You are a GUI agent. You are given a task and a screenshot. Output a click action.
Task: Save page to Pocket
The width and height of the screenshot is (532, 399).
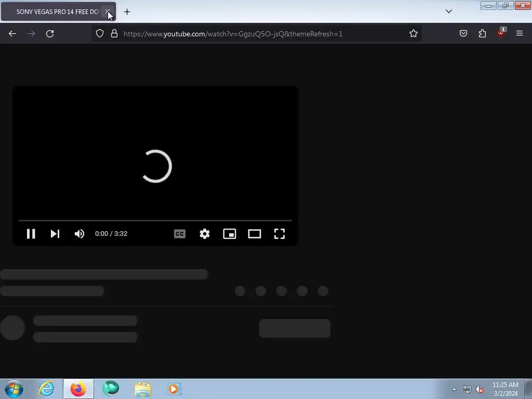click(x=463, y=34)
